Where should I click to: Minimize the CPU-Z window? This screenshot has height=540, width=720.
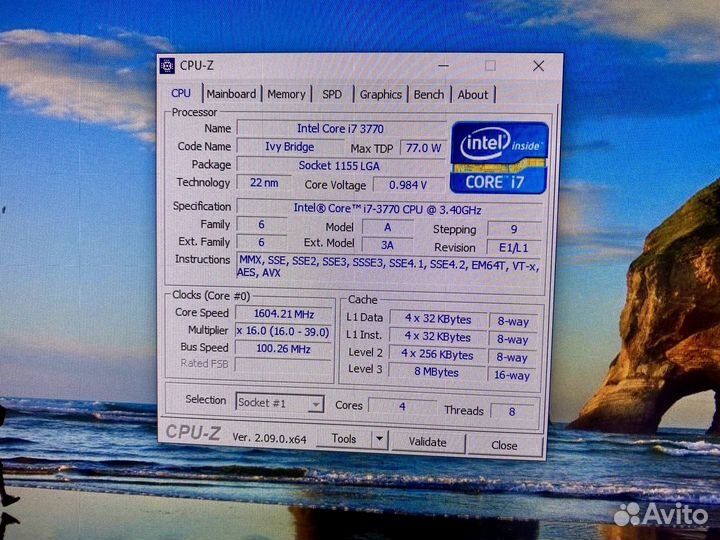coord(443,66)
